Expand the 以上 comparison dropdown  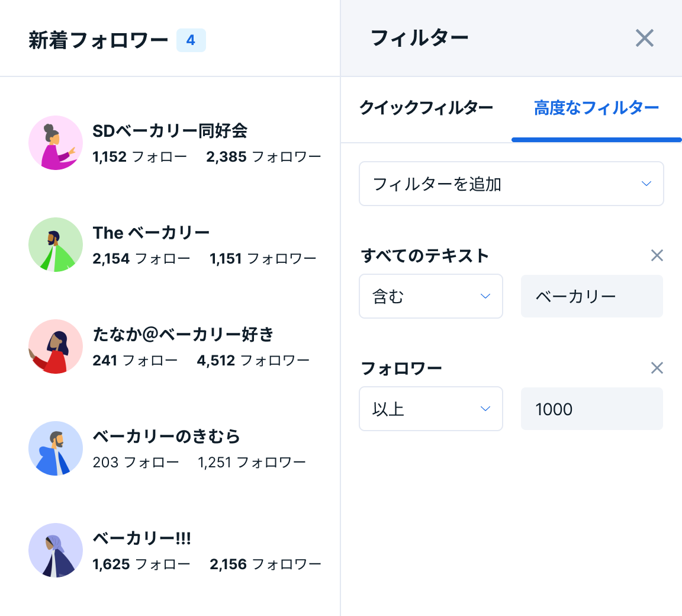430,409
